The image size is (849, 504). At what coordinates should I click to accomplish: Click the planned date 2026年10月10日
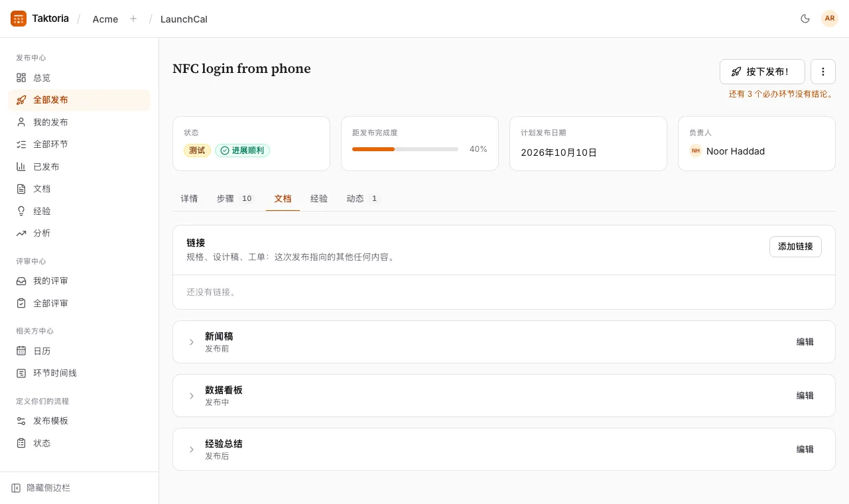coord(559,153)
